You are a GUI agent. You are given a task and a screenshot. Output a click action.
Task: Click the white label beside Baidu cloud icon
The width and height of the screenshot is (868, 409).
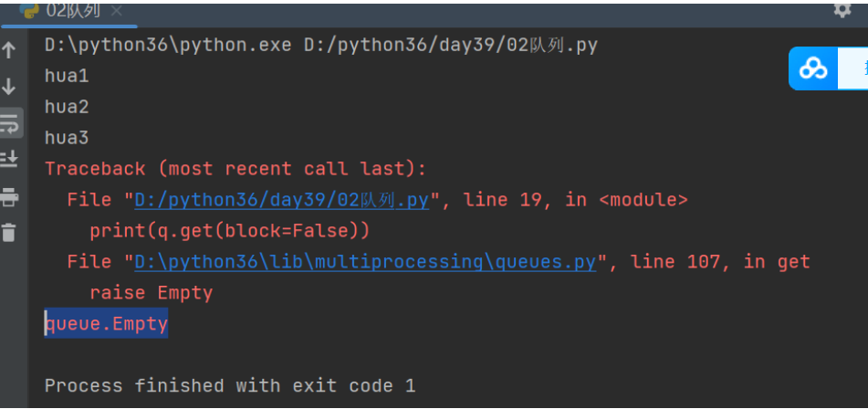855,68
